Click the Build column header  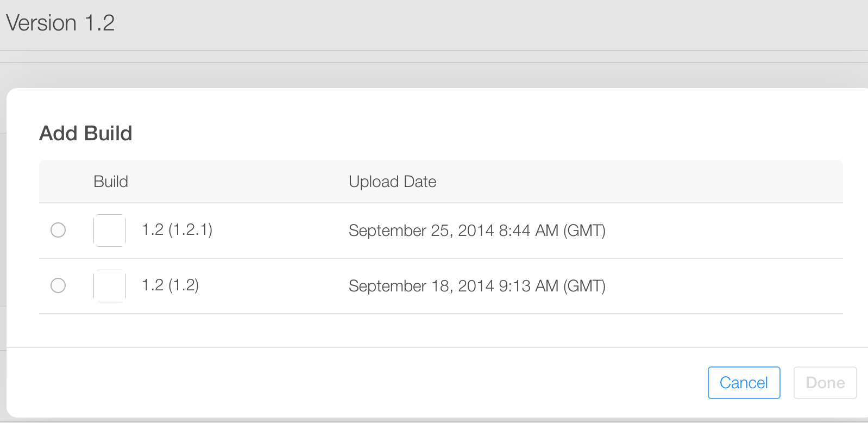(x=111, y=182)
